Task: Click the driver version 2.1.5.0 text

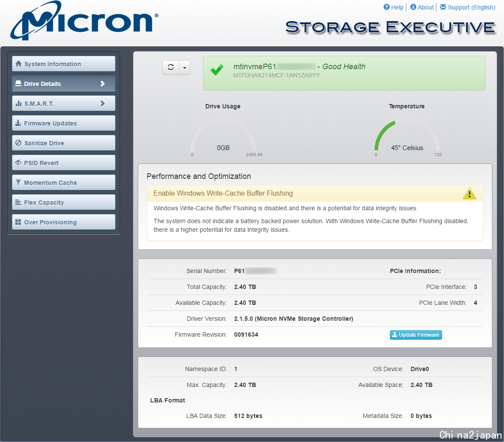Action: pyautogui.click(x=294, y=319)
